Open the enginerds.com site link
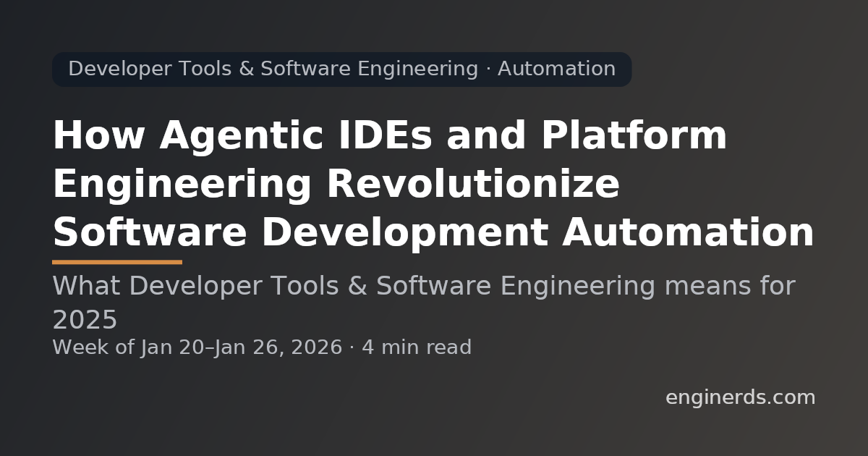Screen dimensions: 868x456 pos(739,396)
